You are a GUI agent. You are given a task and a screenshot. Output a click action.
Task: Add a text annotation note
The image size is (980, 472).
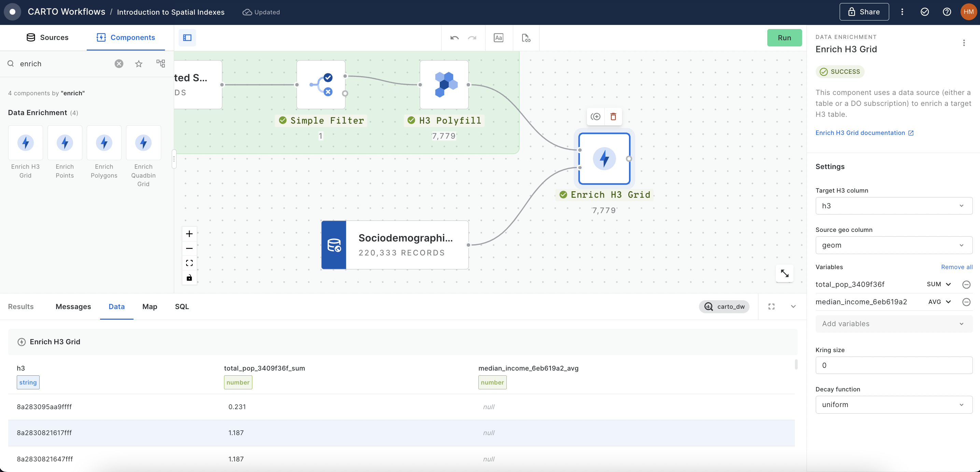pos(499,38)
